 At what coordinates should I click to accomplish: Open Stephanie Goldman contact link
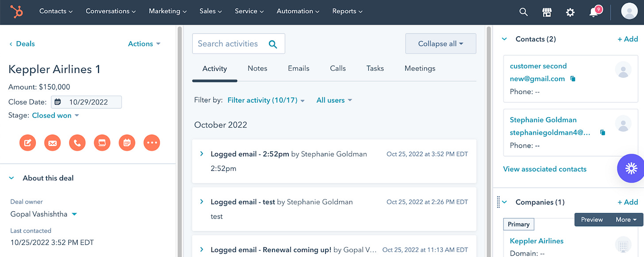click(x=543, y=120)
